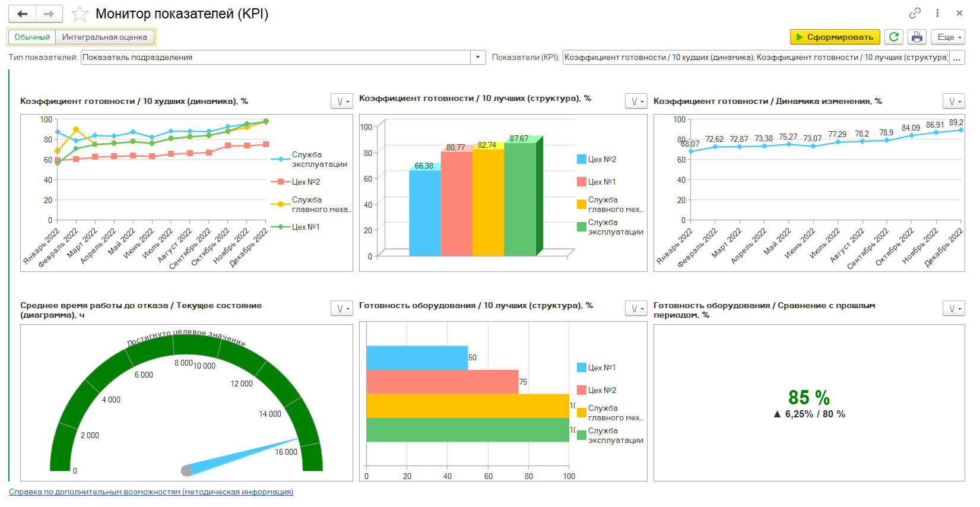980x507 pixels.
Task: Open the three-dot options menu
Action: pos(937,13)
